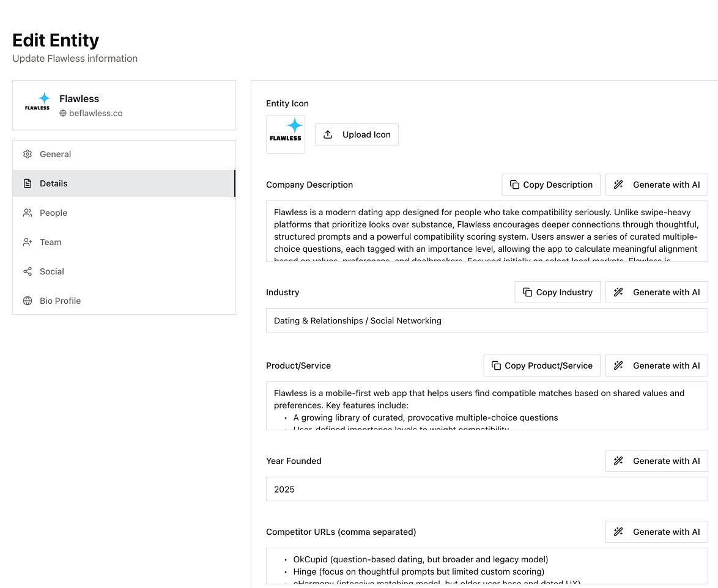Screen dimensions: 718x588
Task: Click the "Edit Entity" heading
Action: coord(56,40)
